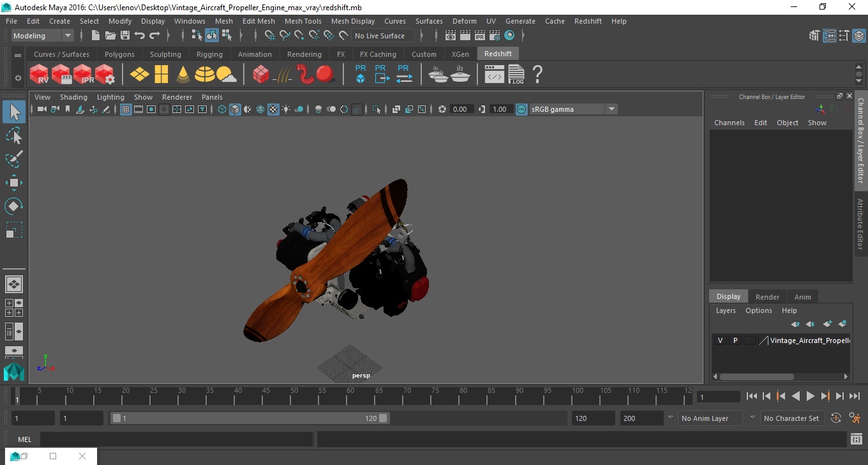Open scene with the folder icon
The height and width of the screenshot is (465, 868).
pos(110,36)
